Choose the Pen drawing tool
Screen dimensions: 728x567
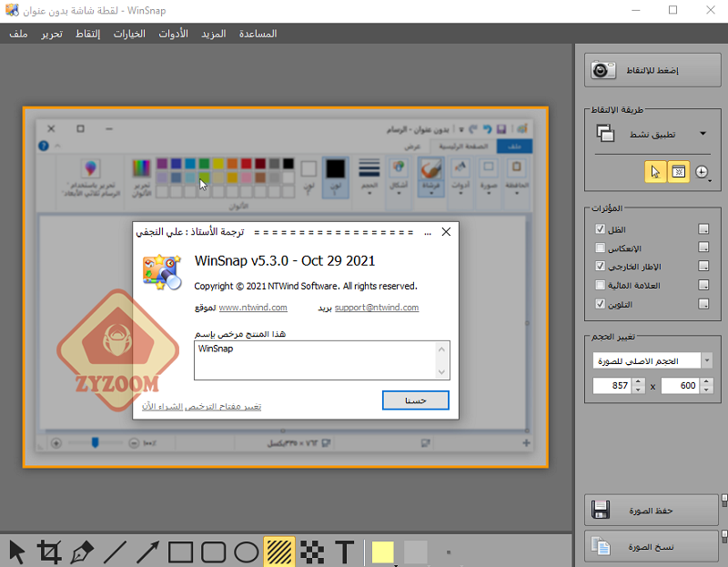click(x=82, y=552)
